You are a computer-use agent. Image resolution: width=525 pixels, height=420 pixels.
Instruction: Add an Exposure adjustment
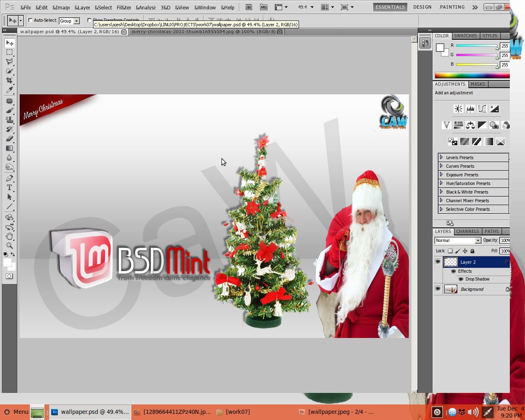click(x=494, y=109)
